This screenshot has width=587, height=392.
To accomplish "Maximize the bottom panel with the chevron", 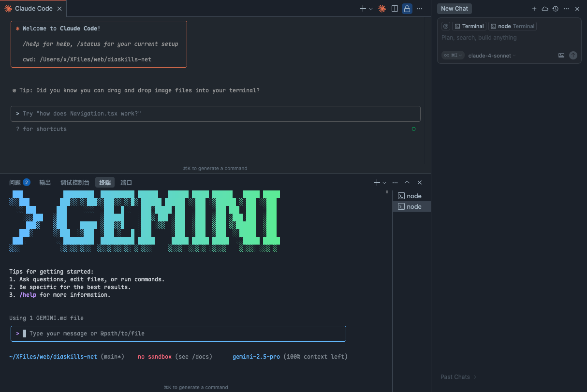I will click(407, 183).
